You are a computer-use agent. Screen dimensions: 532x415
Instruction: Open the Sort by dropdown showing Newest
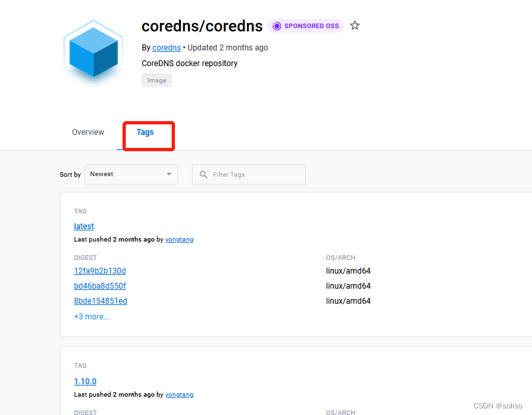(130, 174)
